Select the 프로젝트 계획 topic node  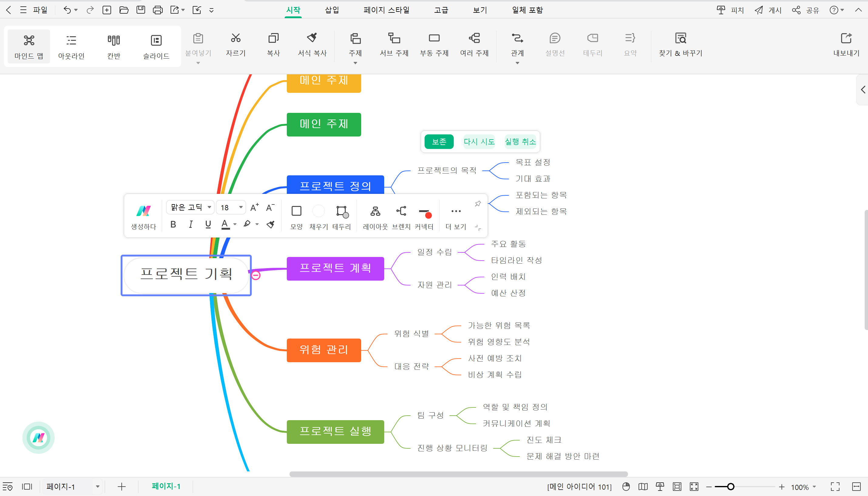335,268
